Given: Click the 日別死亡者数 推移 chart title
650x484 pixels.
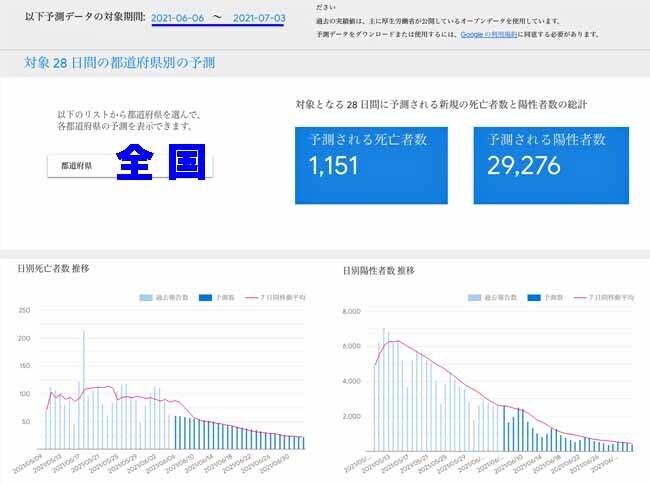Looking at the screenshot, I should pyautogui.click(x=53, y=269).
